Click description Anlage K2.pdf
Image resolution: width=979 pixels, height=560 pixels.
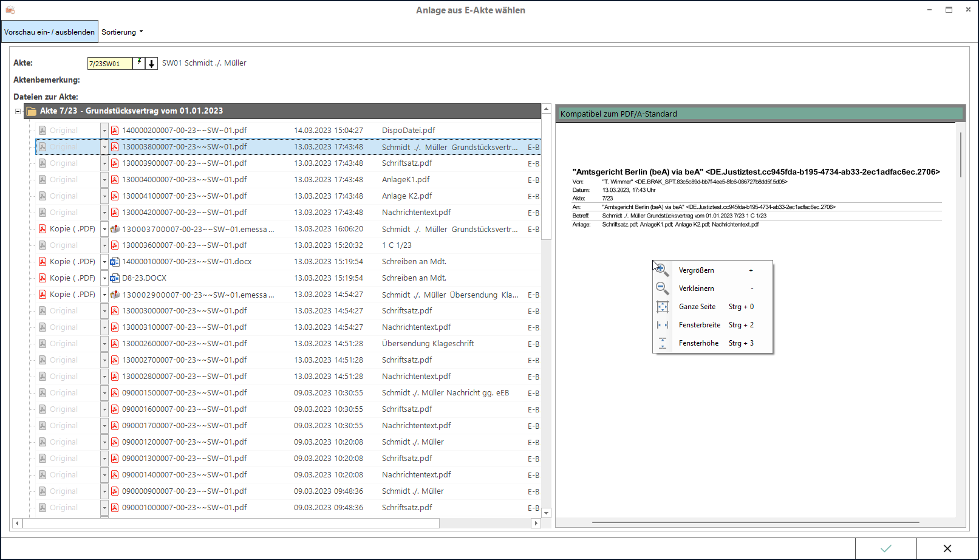tap(407, 196)
